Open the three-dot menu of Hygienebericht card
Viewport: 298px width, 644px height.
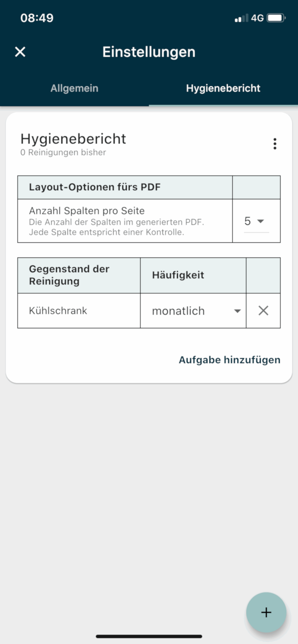(x=275, y=144)
